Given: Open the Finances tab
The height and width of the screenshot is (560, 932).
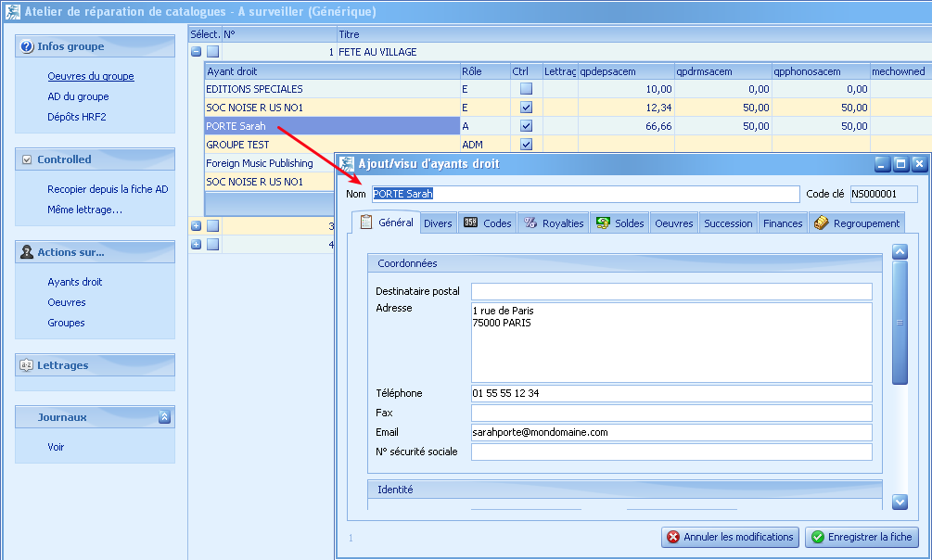Looking at the screenshot, I should pos(783,223).
